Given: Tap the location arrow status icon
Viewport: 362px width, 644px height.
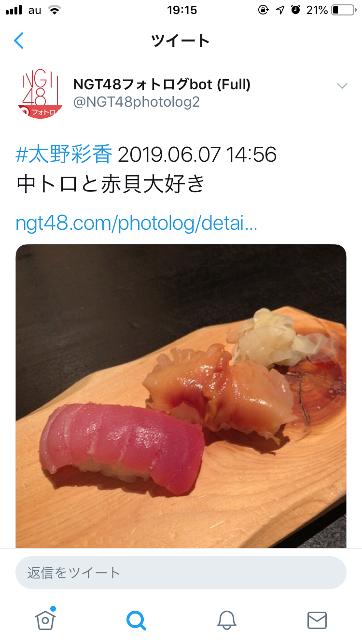Looking at the screenshot, I should (x=280, y=10).
